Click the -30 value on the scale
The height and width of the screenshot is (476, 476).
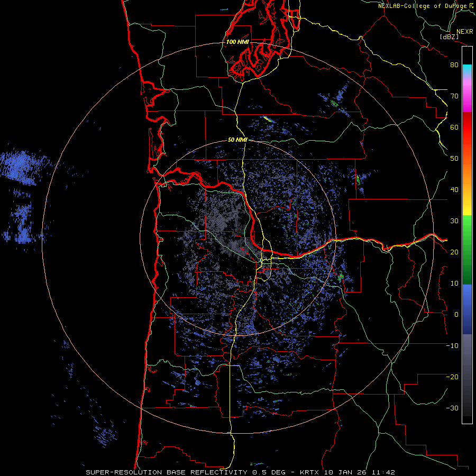click(x=452, y=408)
